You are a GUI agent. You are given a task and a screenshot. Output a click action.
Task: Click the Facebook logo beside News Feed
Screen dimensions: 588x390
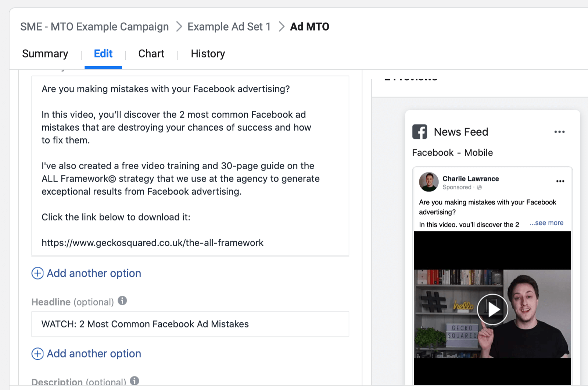coord(420,132)
